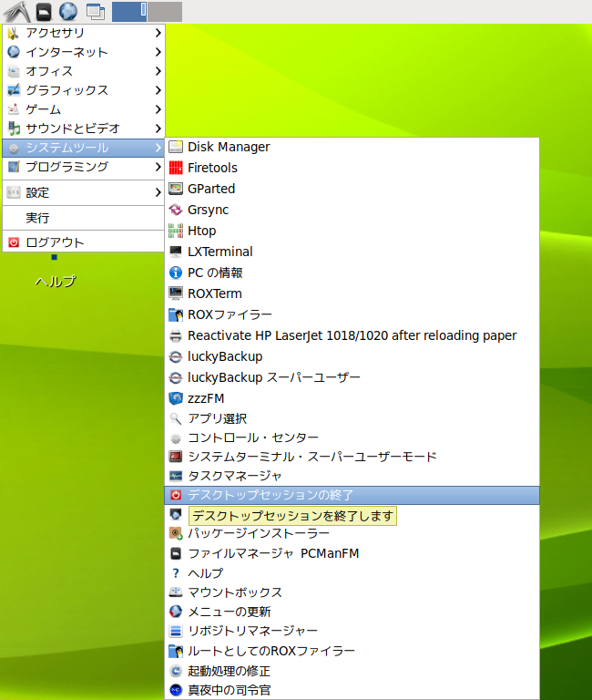The height and width of the screenshot is (700, 592).
Task: Click the luckyBackup icon
Action: click(x=176, y=356)
